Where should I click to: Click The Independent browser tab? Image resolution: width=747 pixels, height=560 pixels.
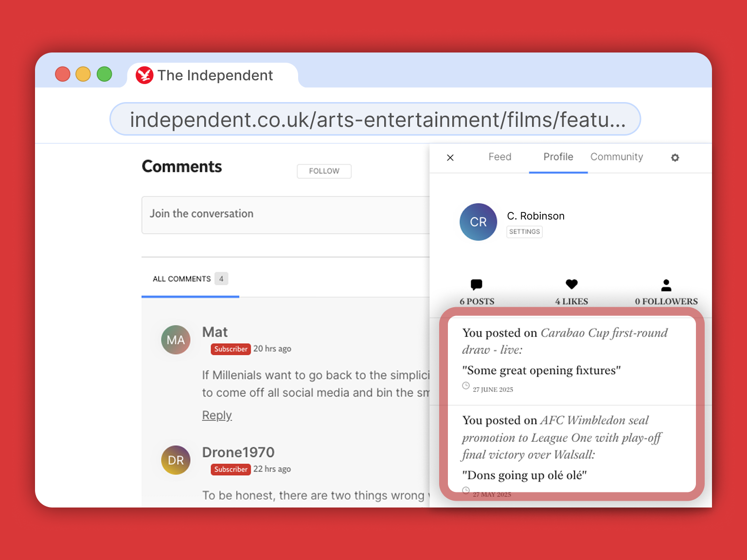(213, 75)
